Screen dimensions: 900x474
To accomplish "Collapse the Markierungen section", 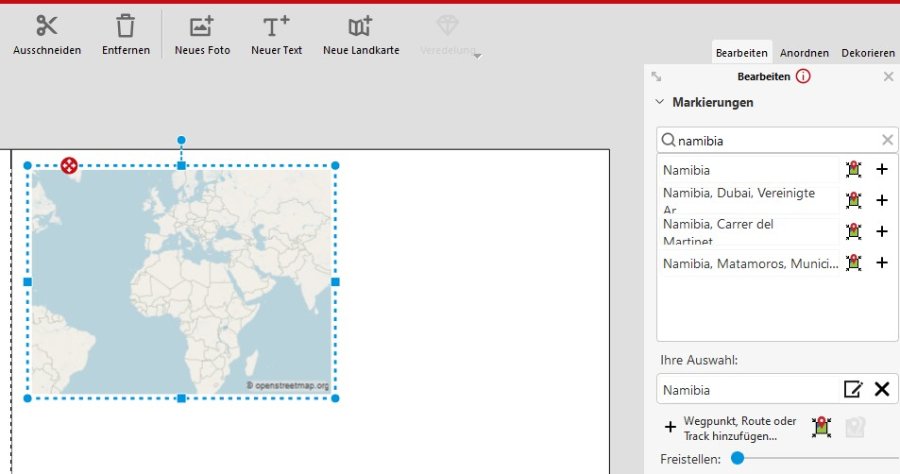I will pos(660,102).
